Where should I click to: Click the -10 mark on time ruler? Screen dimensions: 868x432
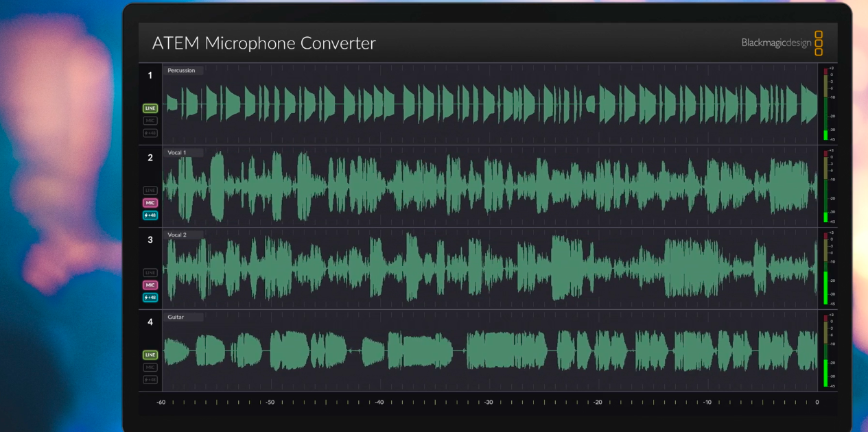(707, 403)
